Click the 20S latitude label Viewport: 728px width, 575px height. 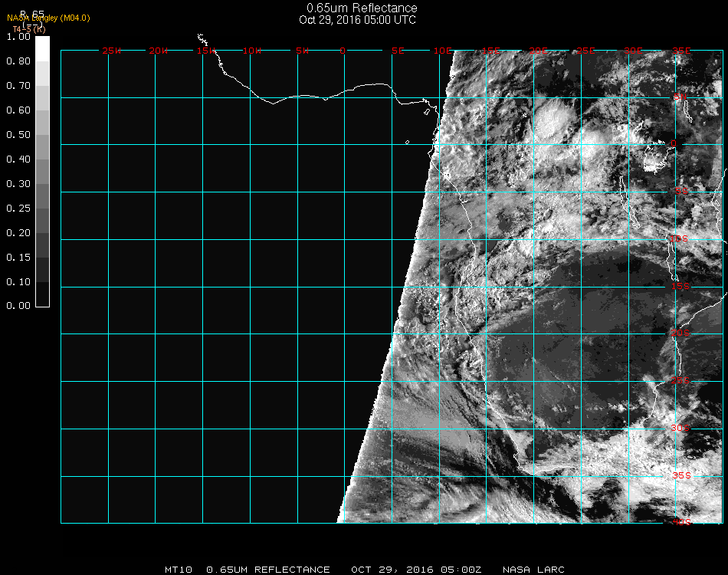click(680, 333)
